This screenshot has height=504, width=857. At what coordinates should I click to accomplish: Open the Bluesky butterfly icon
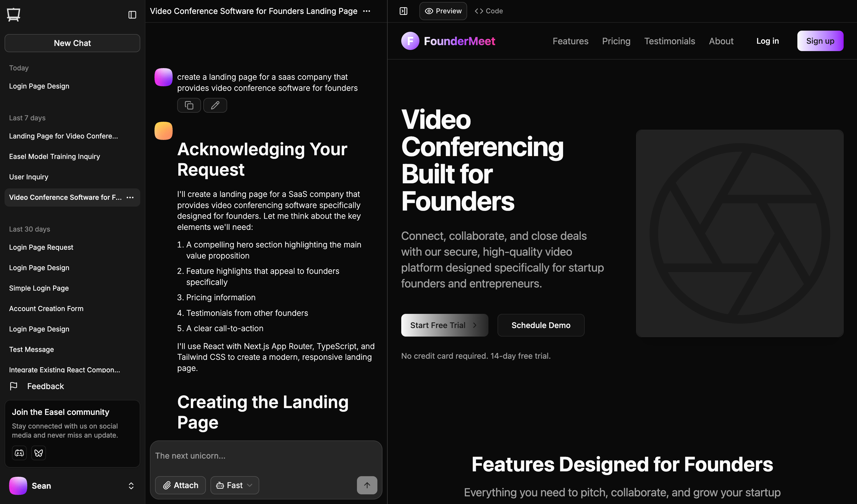38,453
